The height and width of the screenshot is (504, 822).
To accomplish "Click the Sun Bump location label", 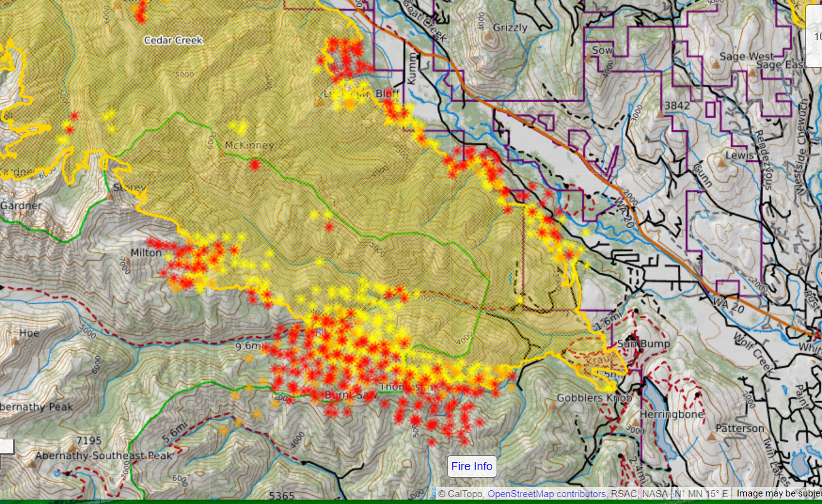I will [x=643, y=344].
